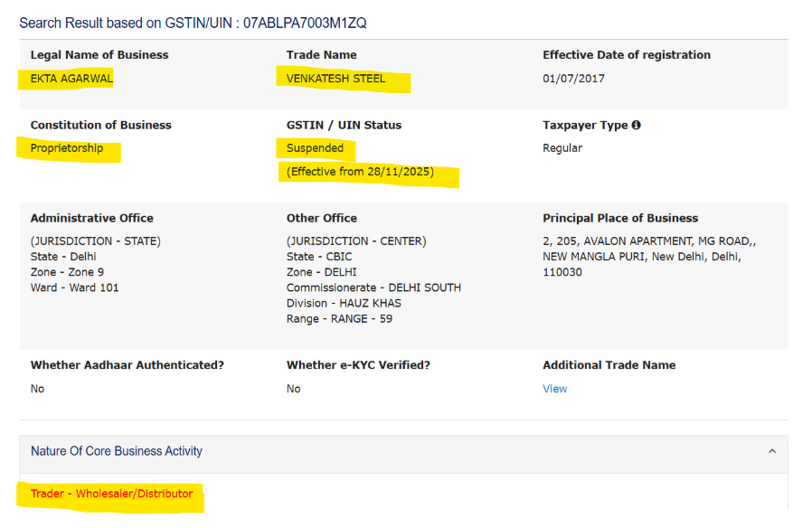Click the Commissionerate DELHI SOUTH line
Screen dimensions: 812x528
373,288
